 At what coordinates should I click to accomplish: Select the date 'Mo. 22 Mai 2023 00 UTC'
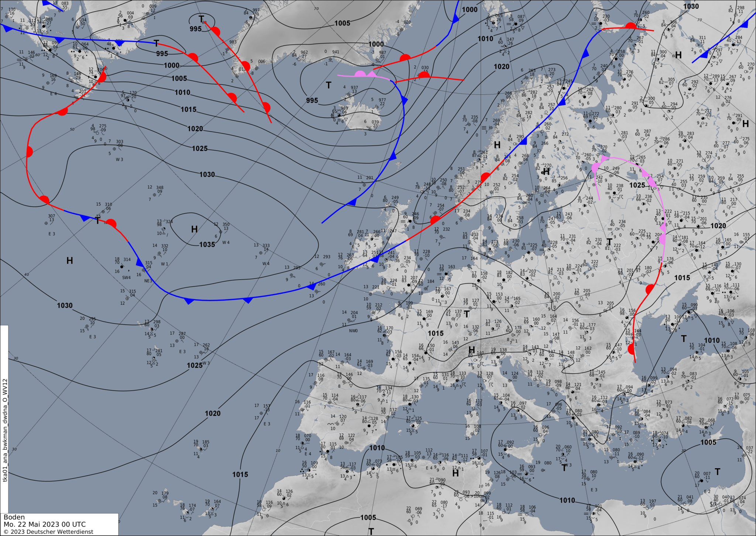click(45, 524)
